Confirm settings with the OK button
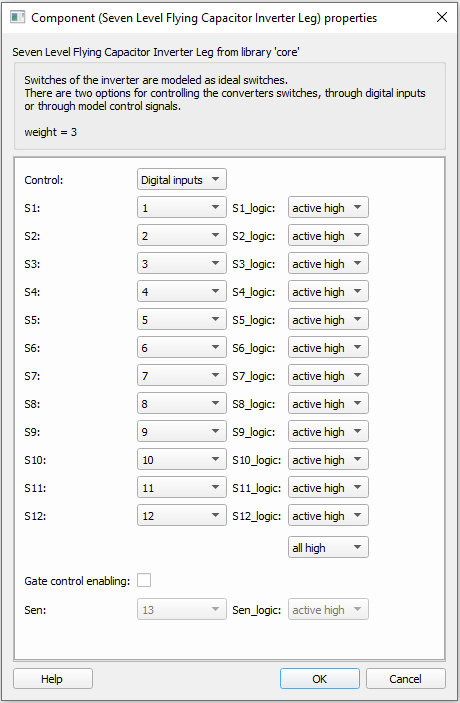Viewport: 460px width, 703px height. 320,678
